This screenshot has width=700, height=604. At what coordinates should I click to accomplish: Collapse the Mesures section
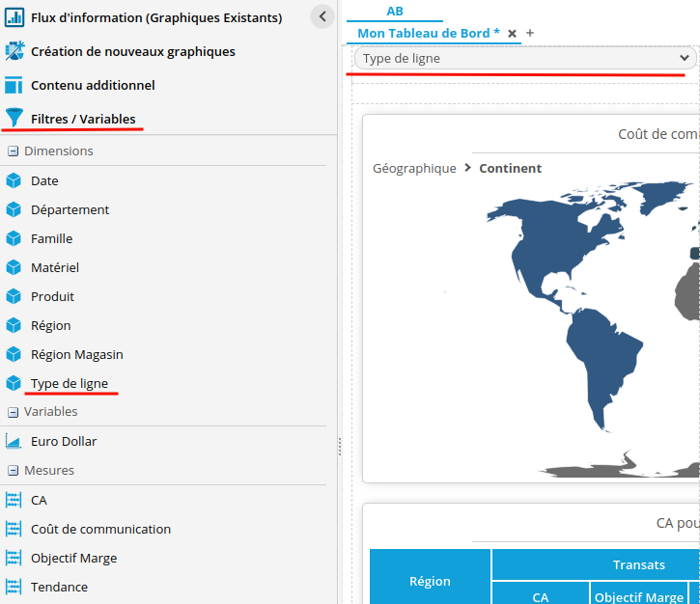tap(14, 471)
